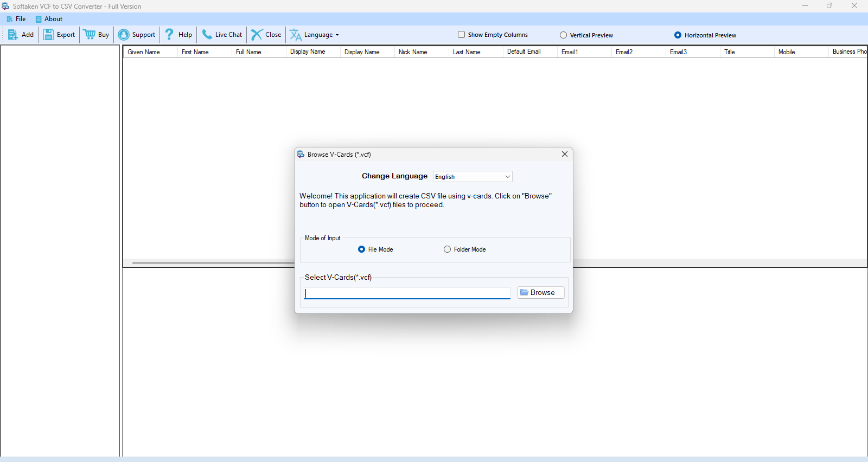
Task: Start Live Chat via phone icon
Action: [x=207, y=35]
